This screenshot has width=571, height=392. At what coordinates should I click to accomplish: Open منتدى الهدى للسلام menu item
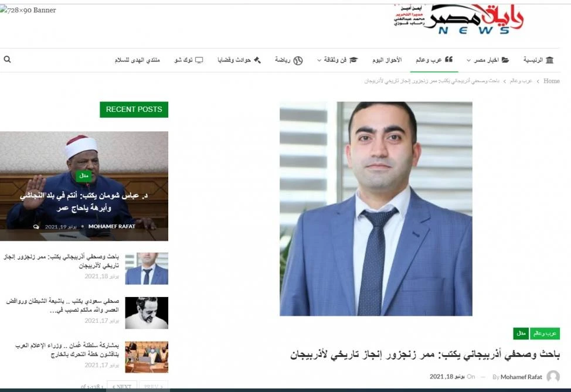coord(137,60)
